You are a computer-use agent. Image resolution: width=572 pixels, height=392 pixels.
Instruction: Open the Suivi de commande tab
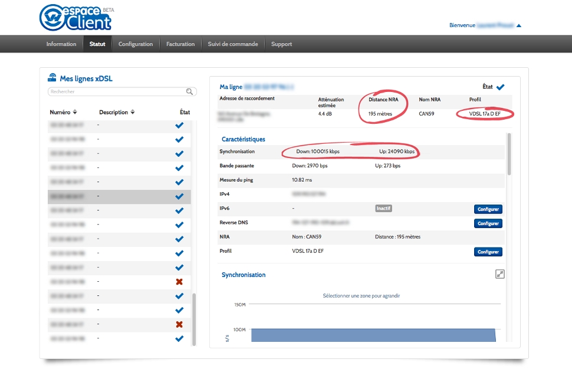(x=233, y=44)
